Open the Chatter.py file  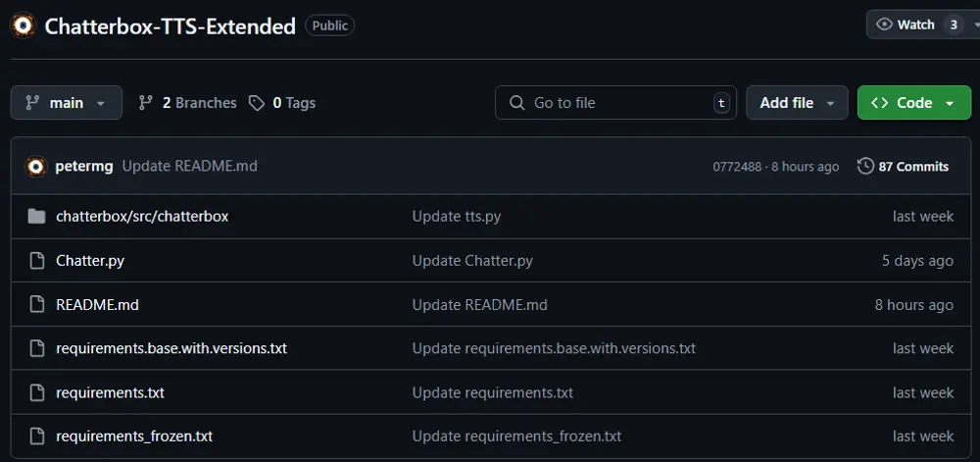pos(90,261)
